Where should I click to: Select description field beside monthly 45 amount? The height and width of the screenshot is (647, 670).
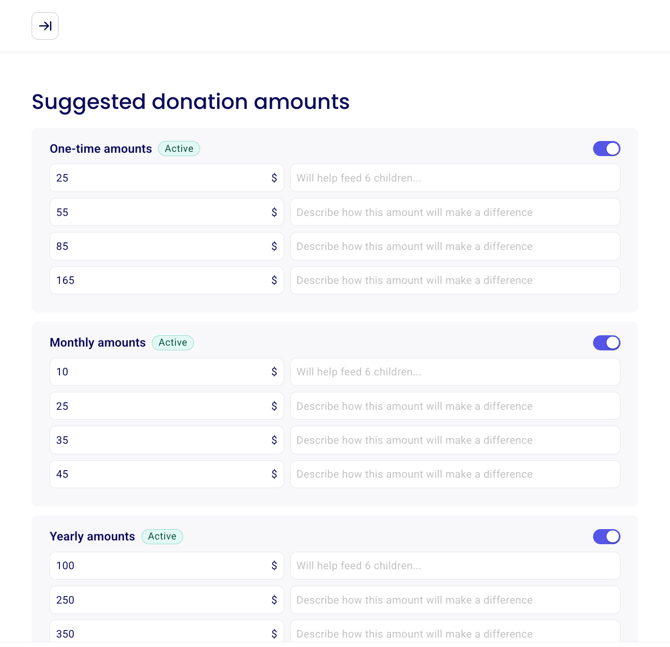click(455, 474)
